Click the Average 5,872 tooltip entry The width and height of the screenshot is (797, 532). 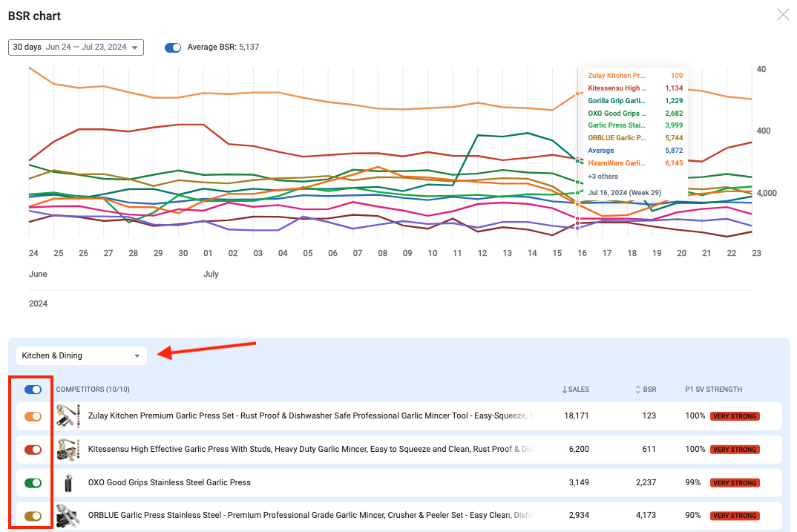(635, 151)
